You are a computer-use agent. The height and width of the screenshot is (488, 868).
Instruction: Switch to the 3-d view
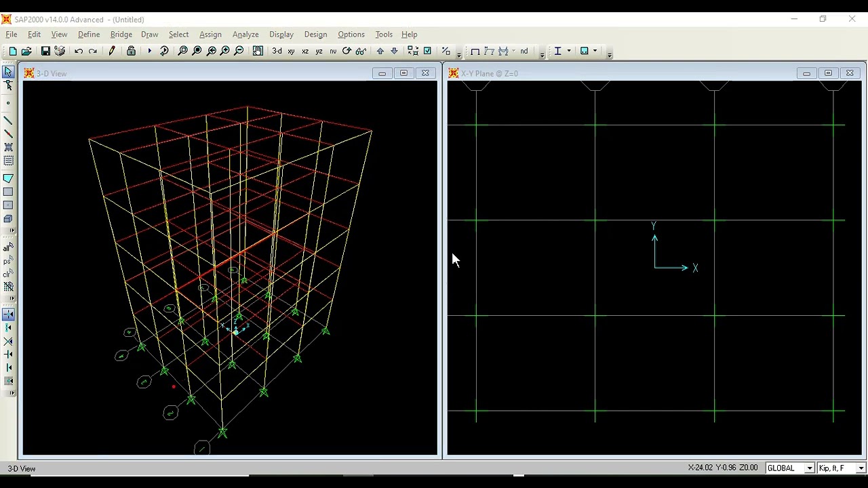coord(277,51)
